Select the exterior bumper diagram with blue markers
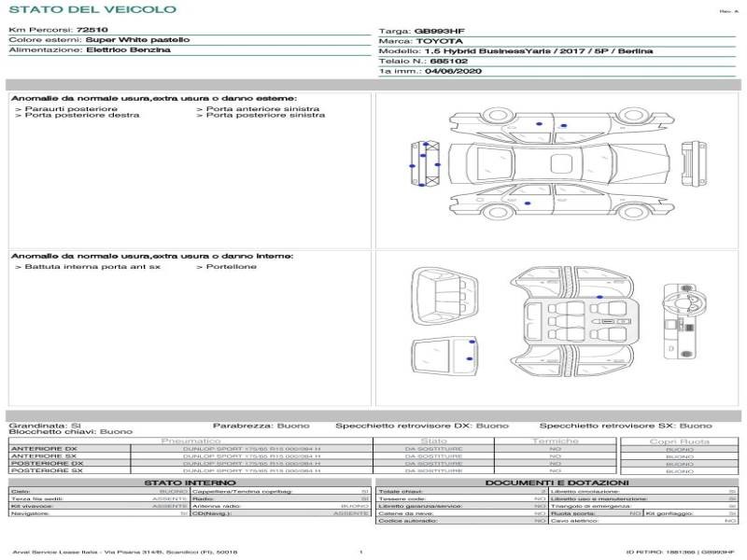Screen dimensions: 747x560 click(425, 163)
